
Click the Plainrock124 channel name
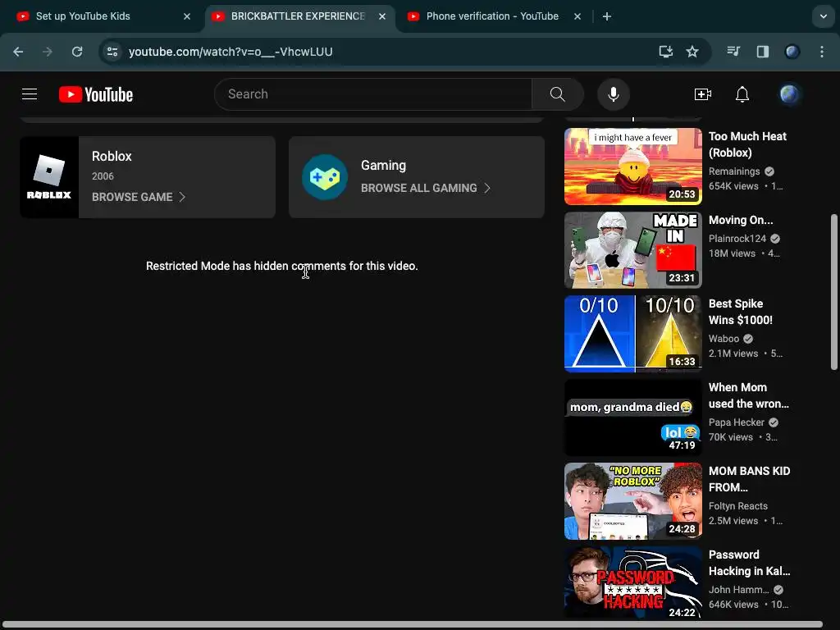click(x=737, y=239)
